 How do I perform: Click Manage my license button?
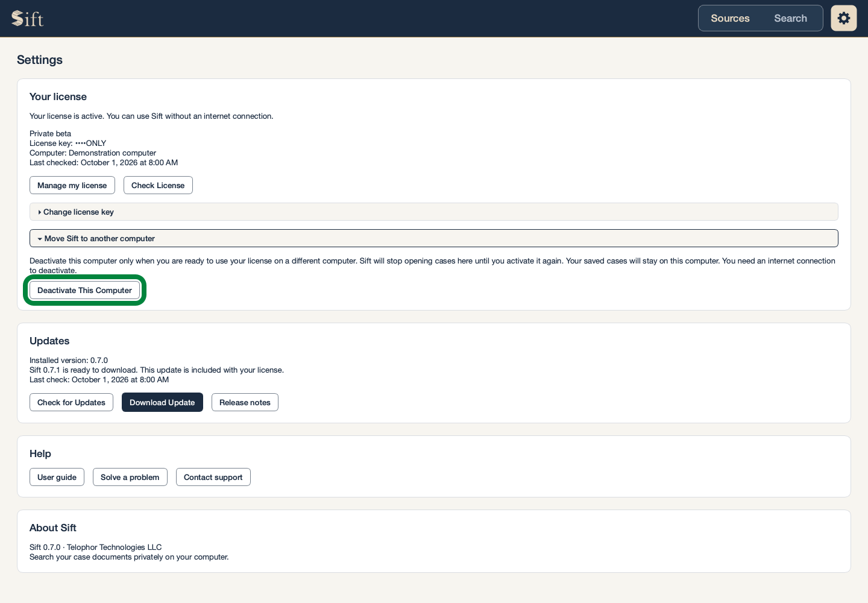pos(72,185)
